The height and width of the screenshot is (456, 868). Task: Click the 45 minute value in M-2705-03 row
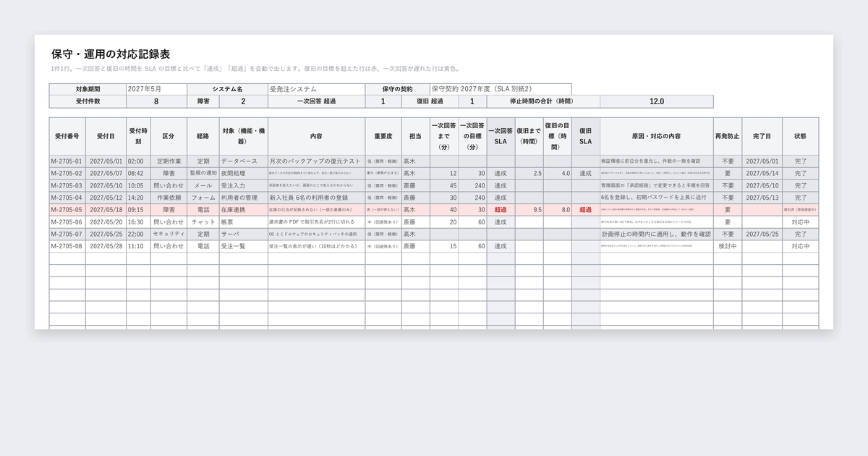444,185
